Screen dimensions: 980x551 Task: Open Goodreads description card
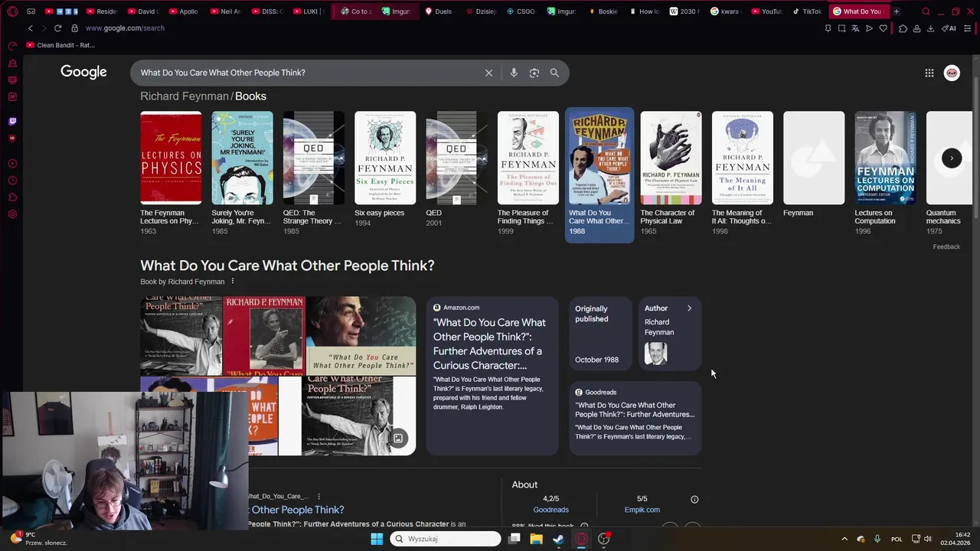pos(635,418)
